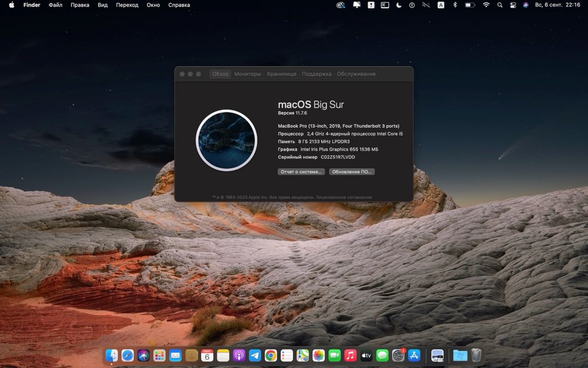Open the Файл menu

55,5
